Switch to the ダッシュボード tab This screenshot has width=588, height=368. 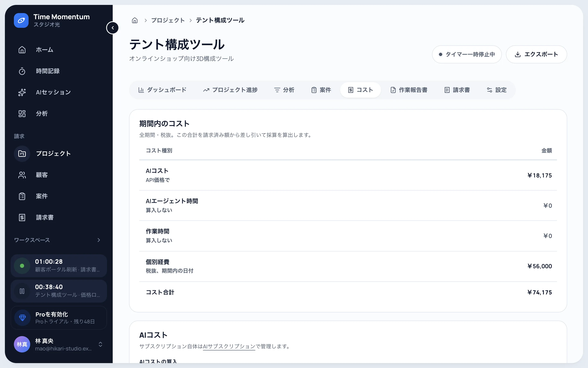pyautogui.click(x=162, y=90)
